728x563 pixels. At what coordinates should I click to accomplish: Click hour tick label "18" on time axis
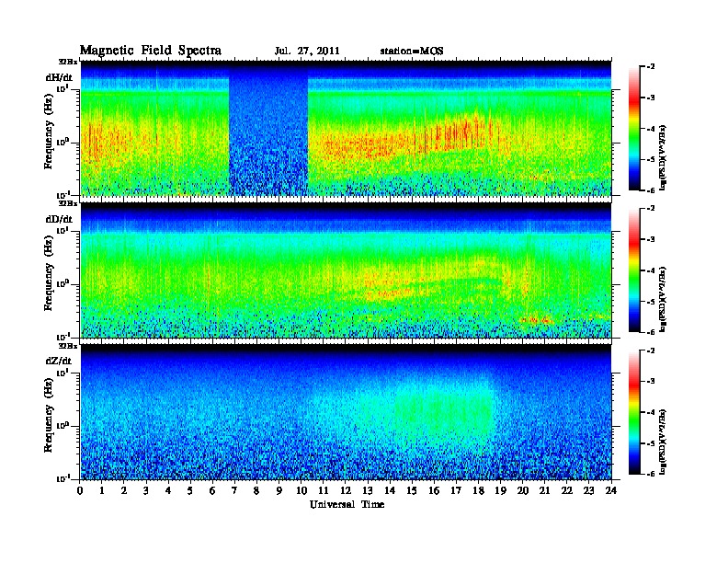pyautogui.click(x=479, y=490)
